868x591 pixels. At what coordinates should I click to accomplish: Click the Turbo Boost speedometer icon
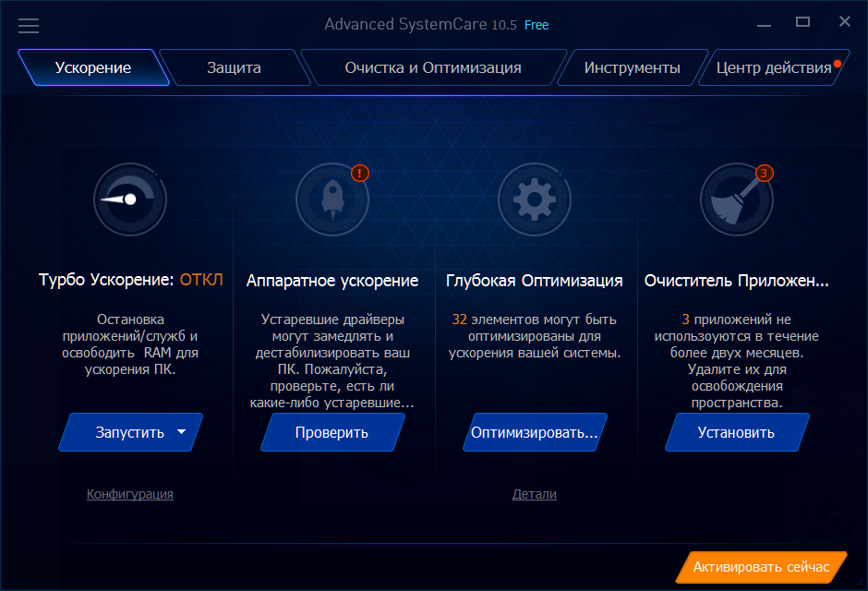coord(130,199)
